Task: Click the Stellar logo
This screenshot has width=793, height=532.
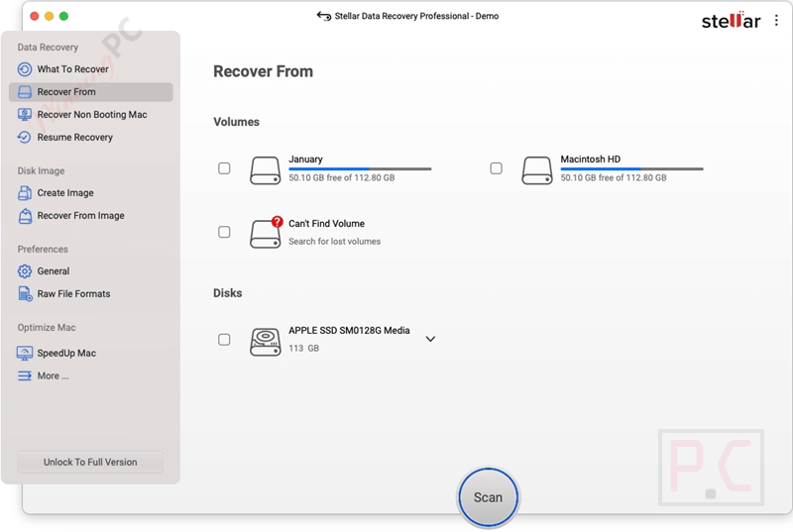Action: tap(731, 20)
